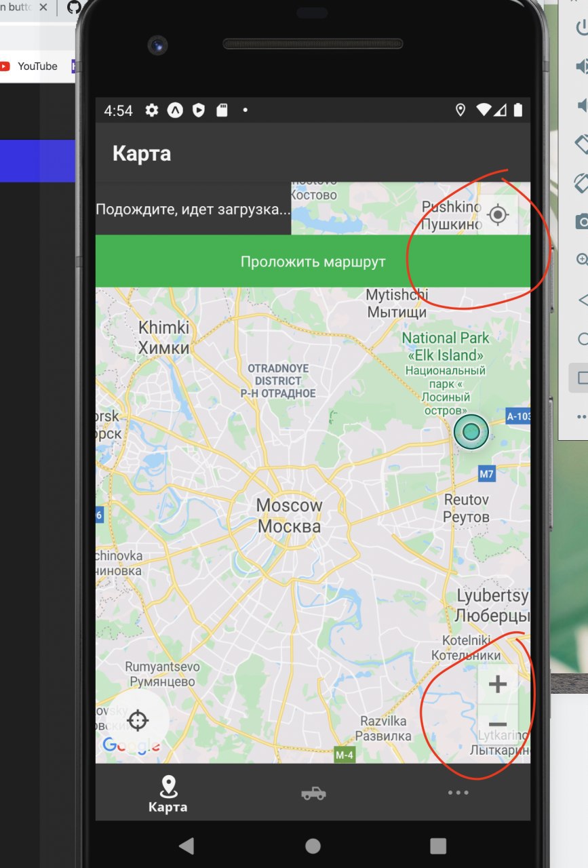Open the three-dots more tab in bottom bar
This screenshot has width=588, height=868.
tap(458, 792)
